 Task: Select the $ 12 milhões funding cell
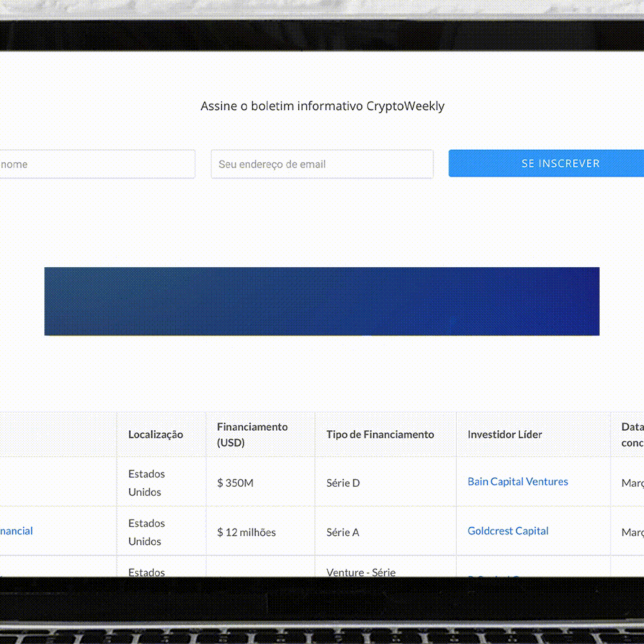pyautogui.click(x=246, y=533)
